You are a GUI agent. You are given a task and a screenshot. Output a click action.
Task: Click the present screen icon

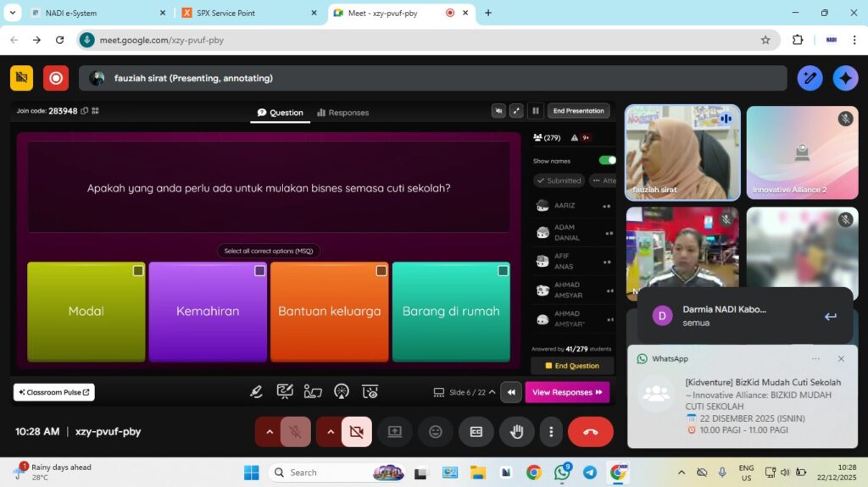pyautogui.click(x=395, y=431)
